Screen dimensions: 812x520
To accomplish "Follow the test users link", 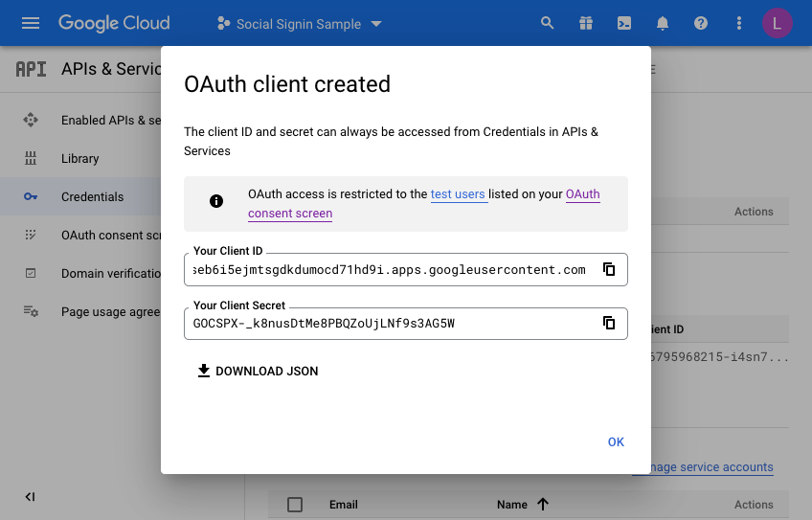I will [x=458, y=194].
